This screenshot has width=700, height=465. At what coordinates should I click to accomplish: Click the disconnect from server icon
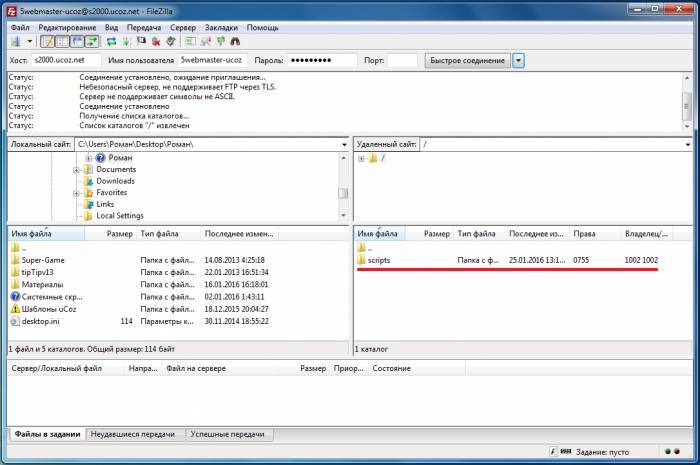(156, 42)
